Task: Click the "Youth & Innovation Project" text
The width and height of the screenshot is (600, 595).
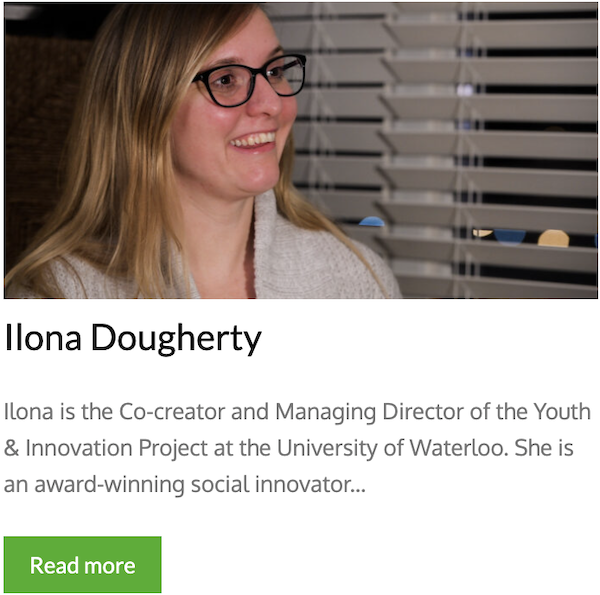Action: [100, 448]
